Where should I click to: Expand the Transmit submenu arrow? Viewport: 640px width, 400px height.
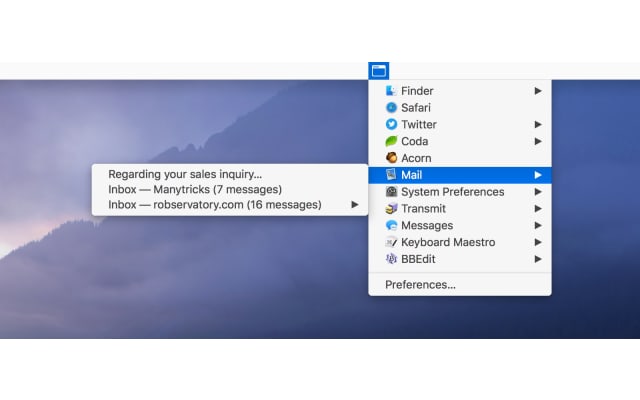pyautogui.click(x=538, y=209)
